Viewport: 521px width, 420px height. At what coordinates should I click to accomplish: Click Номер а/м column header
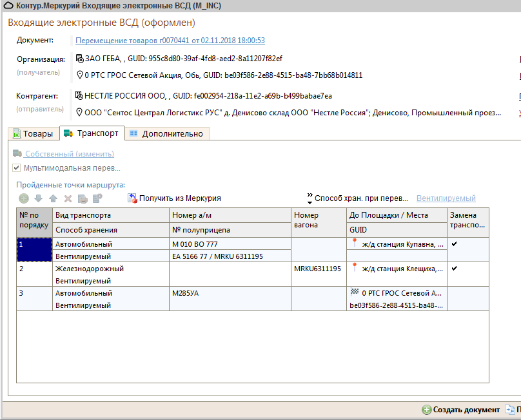point(230,215)
